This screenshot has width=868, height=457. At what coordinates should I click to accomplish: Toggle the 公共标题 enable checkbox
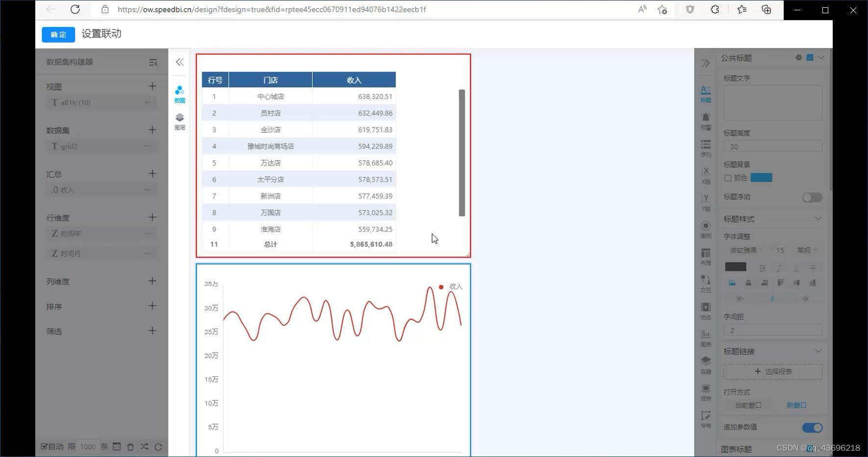[810, 57]
